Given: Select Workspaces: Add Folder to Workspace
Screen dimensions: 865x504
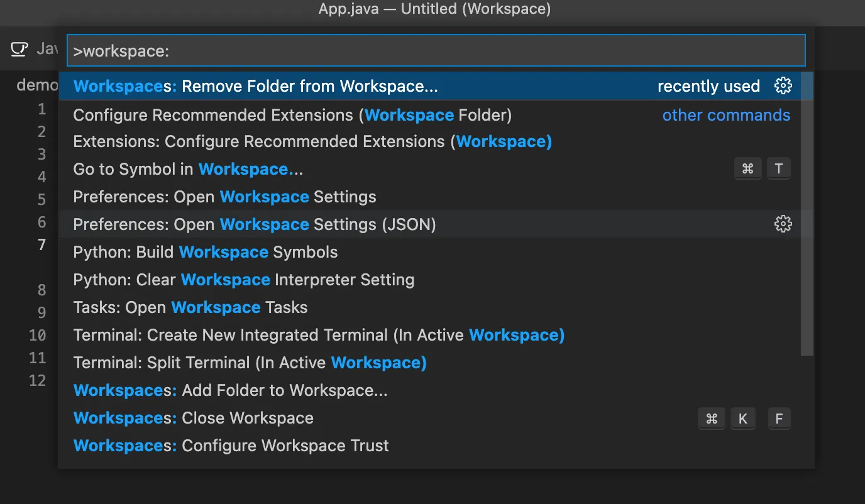Looking at the screenshot, I should point(230,390).
